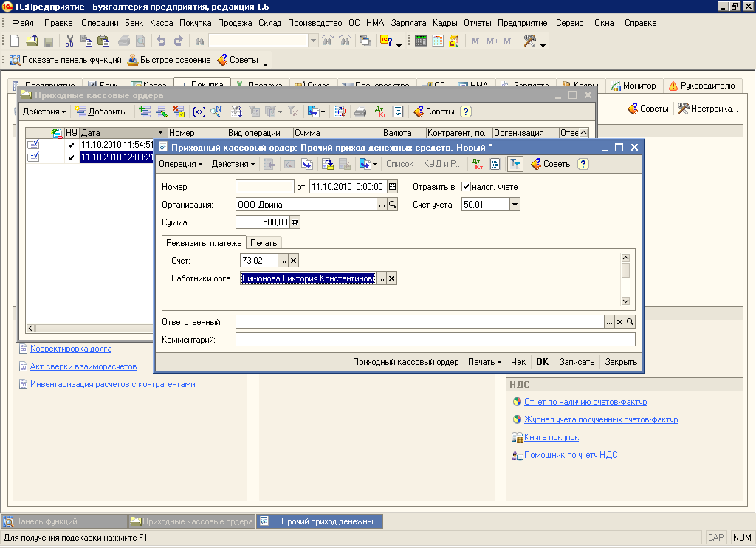Toggle the налог. учете checkbox
This screenshot has width=756, height=548.
[x=467, y=187]
